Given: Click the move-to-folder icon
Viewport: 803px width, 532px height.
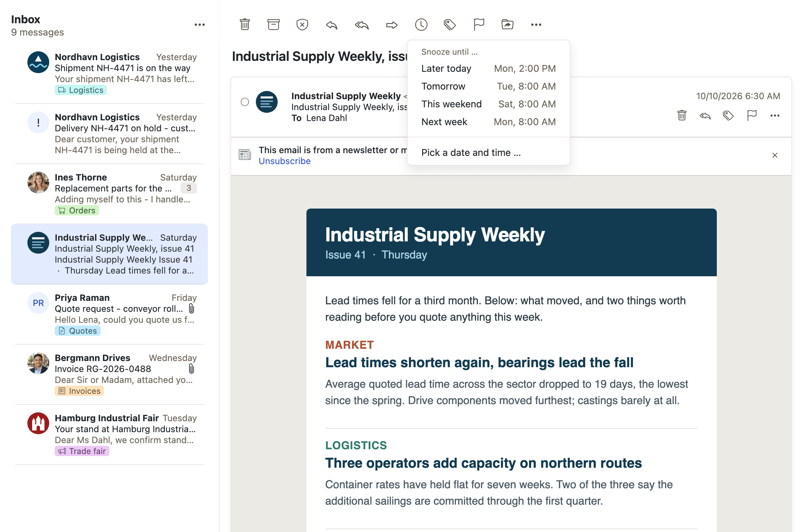Looking at the screenshot, I should 508,25.
